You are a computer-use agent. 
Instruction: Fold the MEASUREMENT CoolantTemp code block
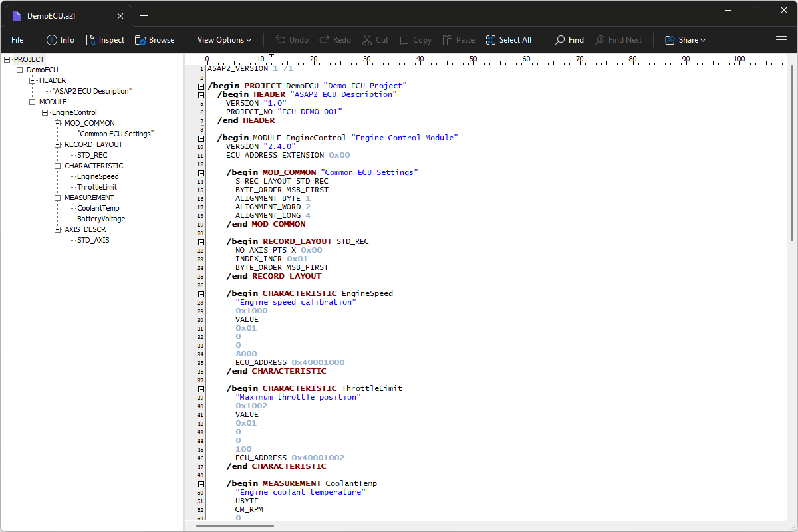[x=201, y=484]
